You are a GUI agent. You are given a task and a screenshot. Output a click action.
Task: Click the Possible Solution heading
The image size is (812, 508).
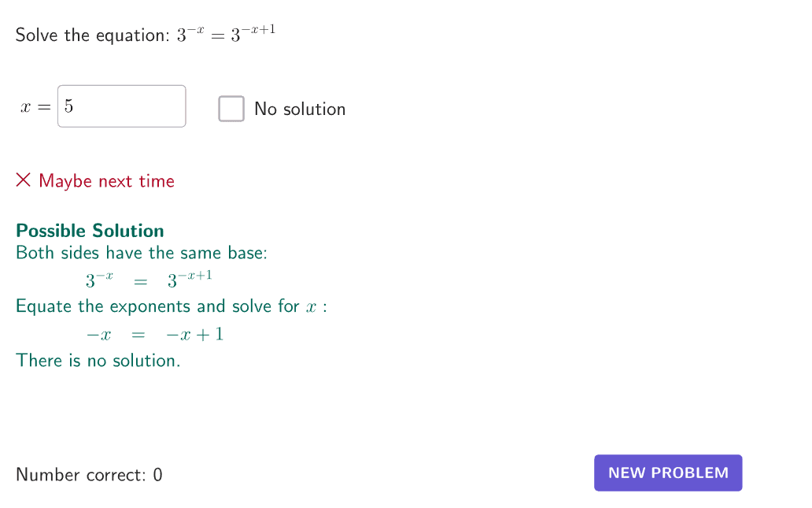89,230
